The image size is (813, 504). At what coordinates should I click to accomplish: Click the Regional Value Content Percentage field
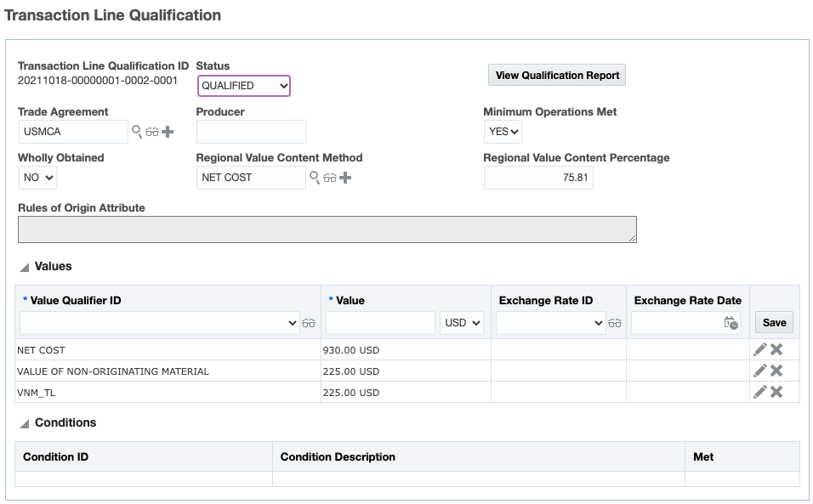pos(538,178)
